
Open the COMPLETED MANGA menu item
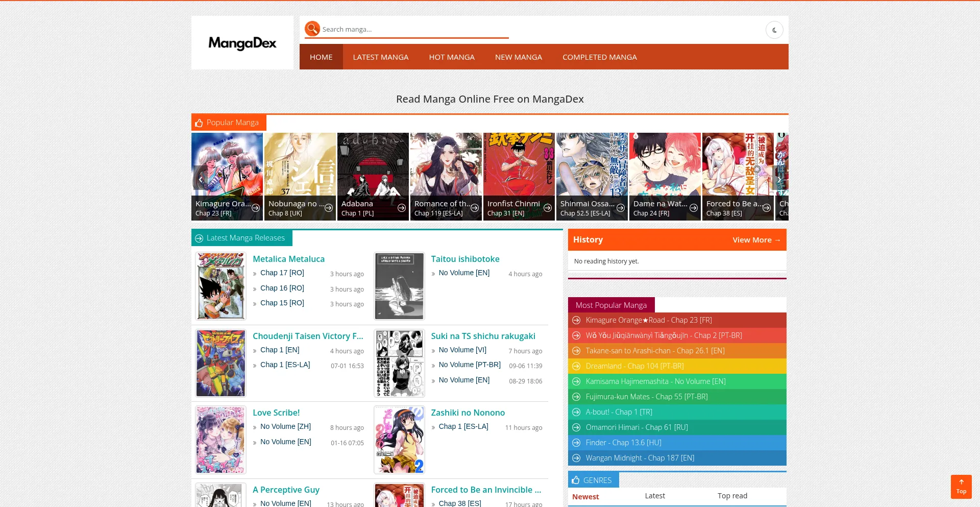tap(600, 57)
